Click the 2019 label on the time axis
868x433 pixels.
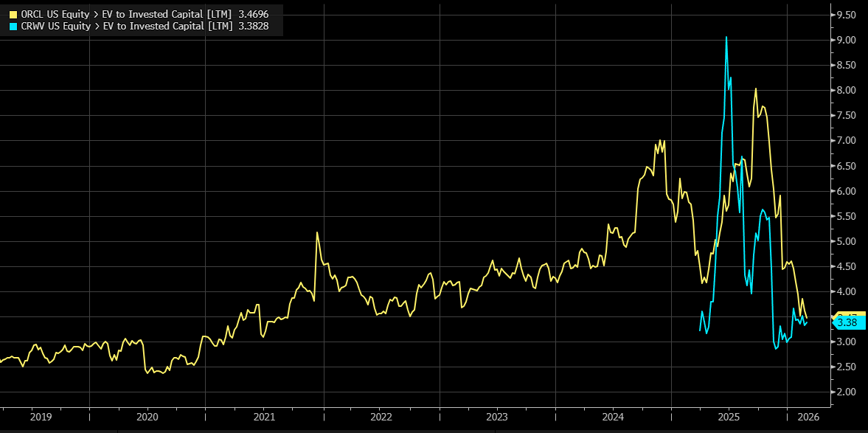tap(43, 416)
